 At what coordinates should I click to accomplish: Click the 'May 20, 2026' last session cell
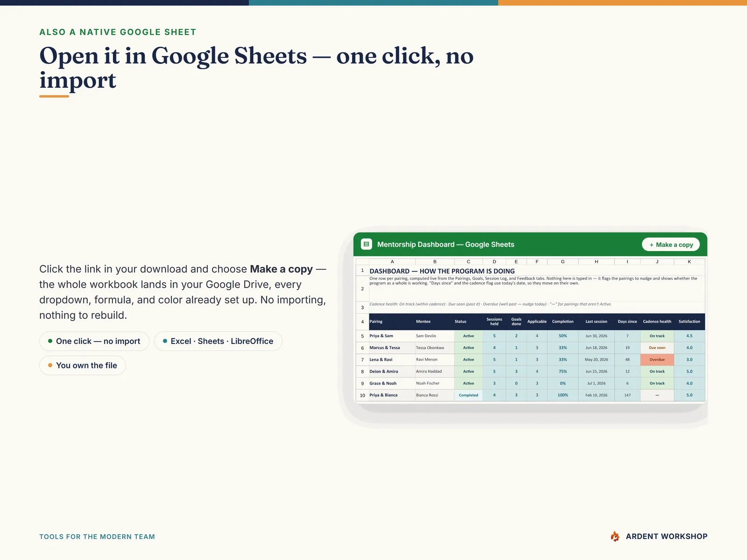point(596,360)
